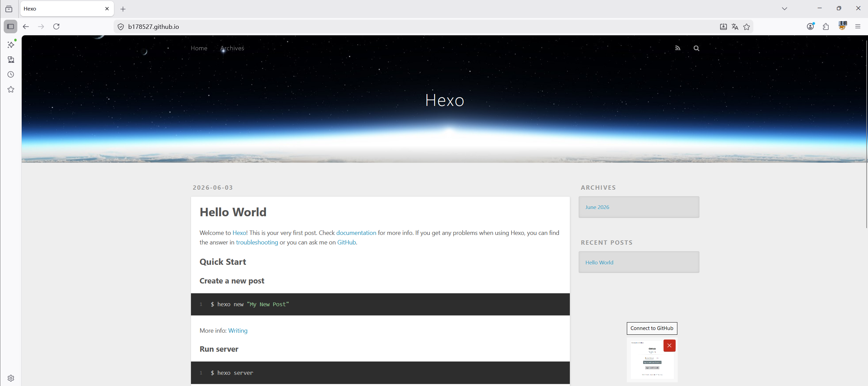Open the History sidebar panel
The width and height of the screenshot is (868, 386).
point(11,75)
